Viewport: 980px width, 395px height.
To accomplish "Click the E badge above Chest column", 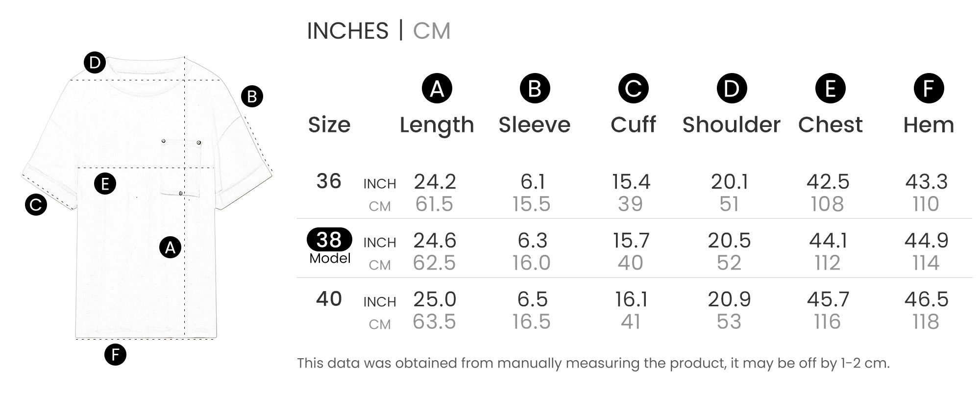I will point(830,89).
